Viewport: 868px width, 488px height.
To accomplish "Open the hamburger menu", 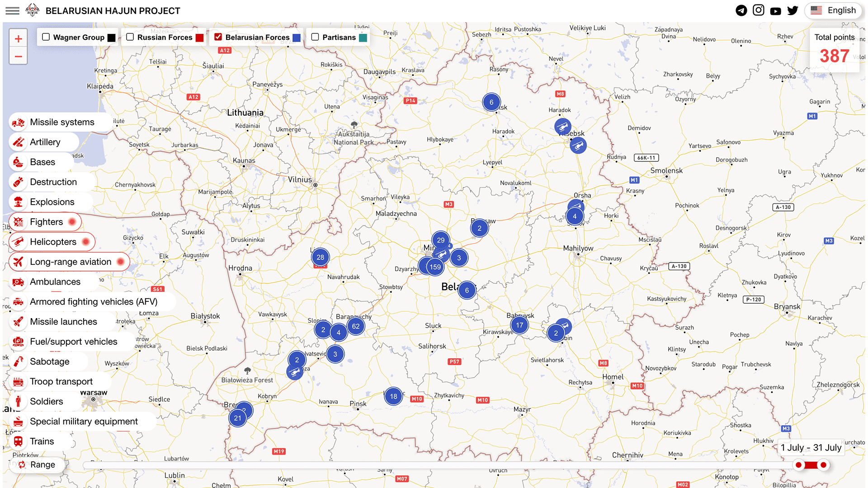I will pos(12,10).
